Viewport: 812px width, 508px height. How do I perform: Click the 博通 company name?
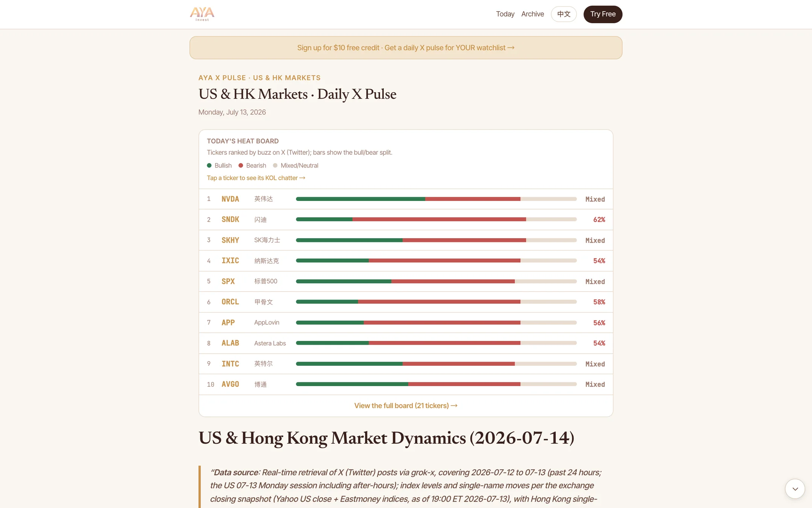[x=261, y=384]
